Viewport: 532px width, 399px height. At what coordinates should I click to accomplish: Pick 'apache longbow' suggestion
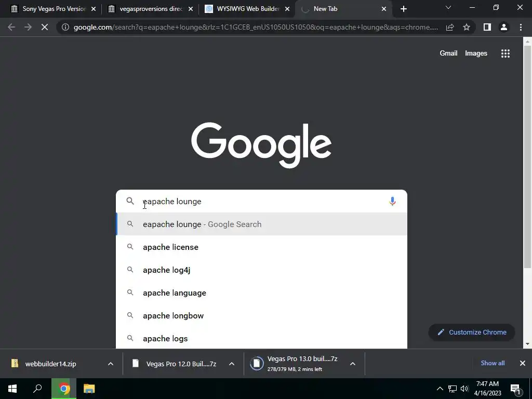262,315
